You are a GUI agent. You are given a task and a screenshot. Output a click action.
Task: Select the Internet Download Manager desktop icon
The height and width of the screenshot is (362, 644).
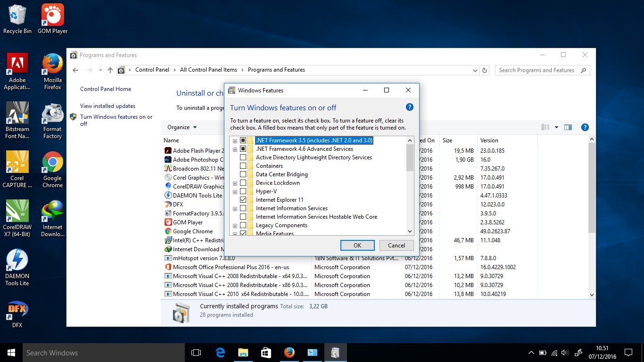(x=53, y=219)
